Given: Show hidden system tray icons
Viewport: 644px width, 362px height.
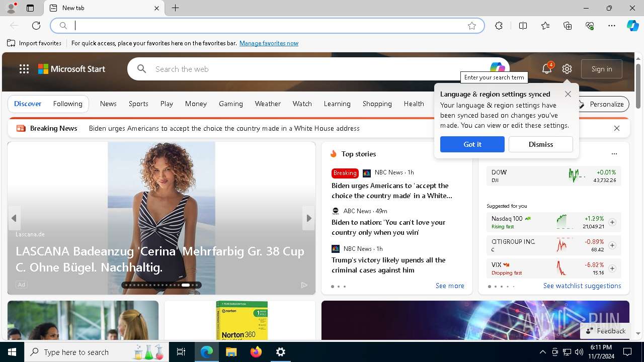Looking at the screenshot, I should click(x=542, y=352).
